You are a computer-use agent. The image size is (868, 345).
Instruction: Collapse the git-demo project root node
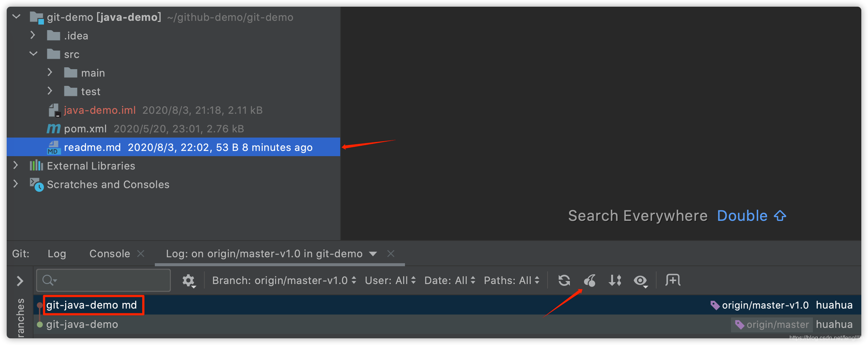point(16,17)
